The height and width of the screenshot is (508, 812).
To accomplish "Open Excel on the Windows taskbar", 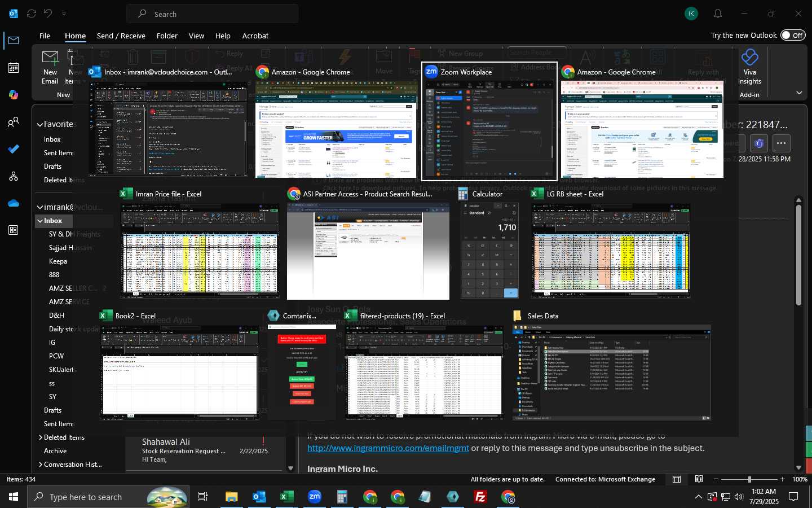I will click(x=286, y=497).
